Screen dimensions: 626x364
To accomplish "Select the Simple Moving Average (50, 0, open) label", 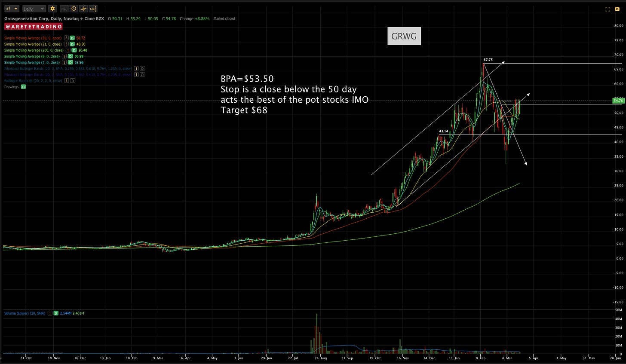I will (33, 38).
